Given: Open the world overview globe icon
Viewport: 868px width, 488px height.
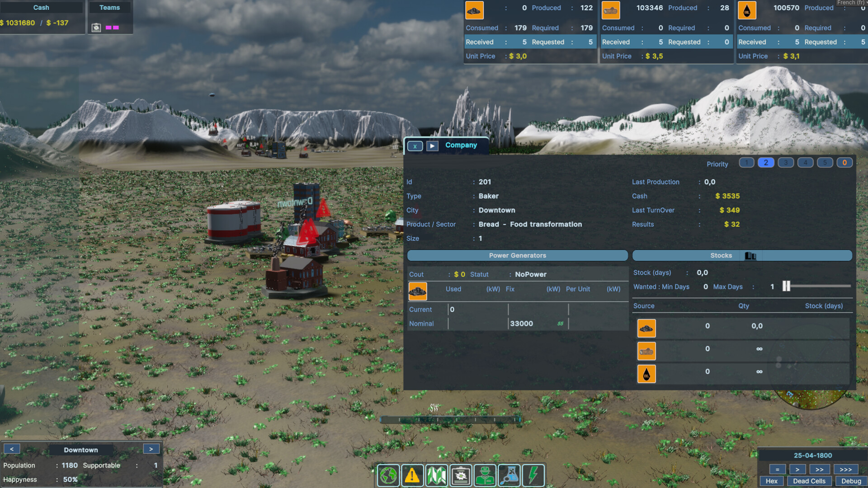Looking at the screenshot, I should (x=389, y=475).
